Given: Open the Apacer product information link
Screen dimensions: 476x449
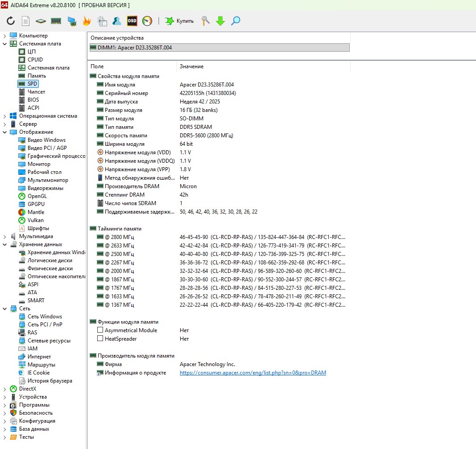Looking at the screenshot, I should 253,373.
